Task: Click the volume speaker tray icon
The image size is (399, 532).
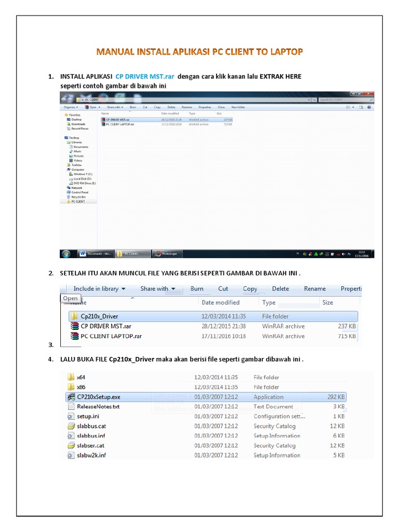Action: click(343, 254)
